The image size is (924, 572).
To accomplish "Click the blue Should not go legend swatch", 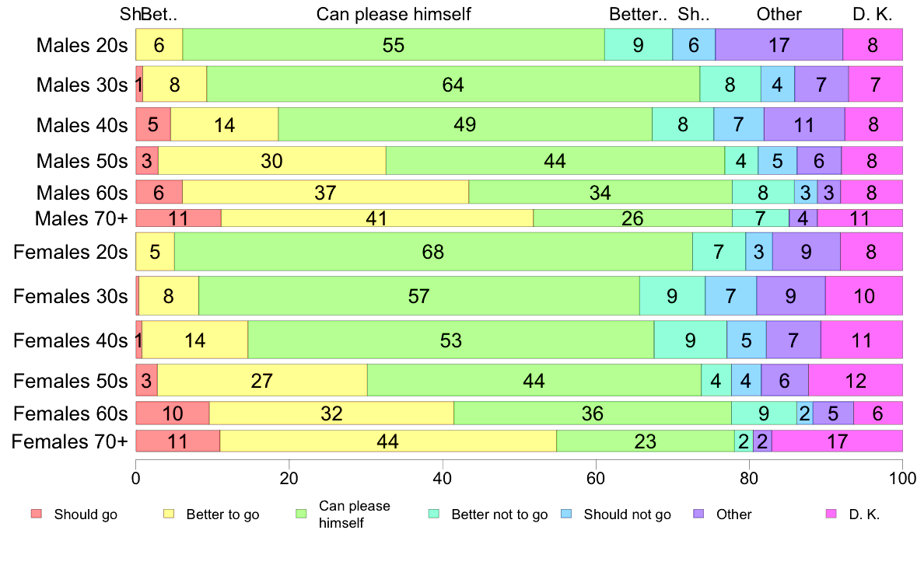I will tap(567, 514).
